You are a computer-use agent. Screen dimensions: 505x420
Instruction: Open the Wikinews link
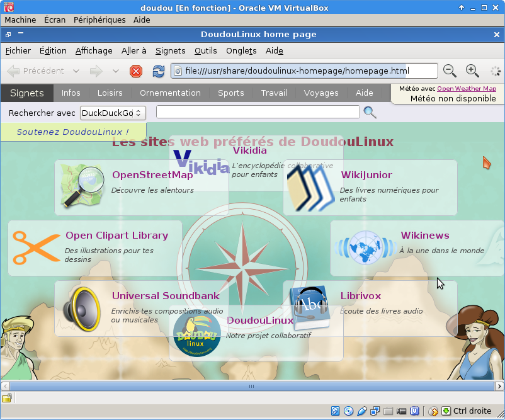click(x=425, y=236)
